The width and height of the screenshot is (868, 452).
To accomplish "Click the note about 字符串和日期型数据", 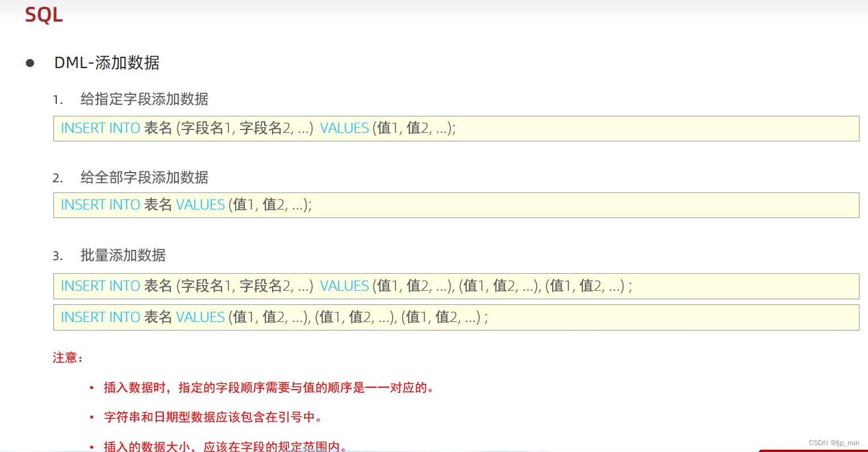I will 213,417.
